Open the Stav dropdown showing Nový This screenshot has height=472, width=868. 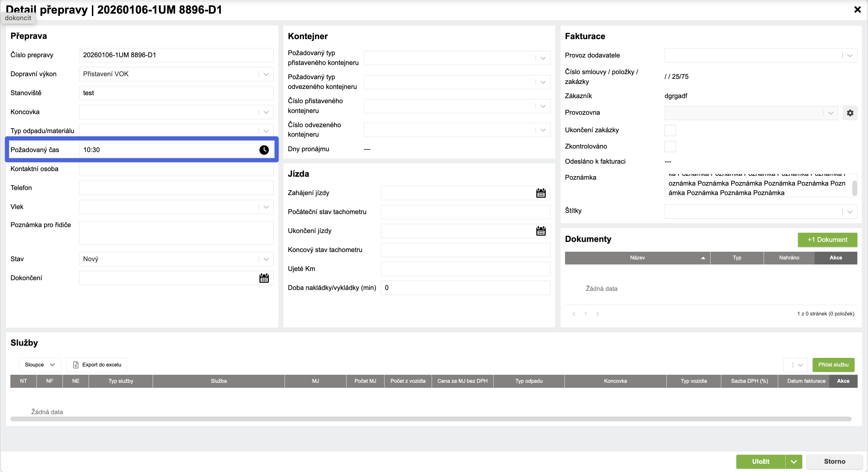tap(266, 259)
